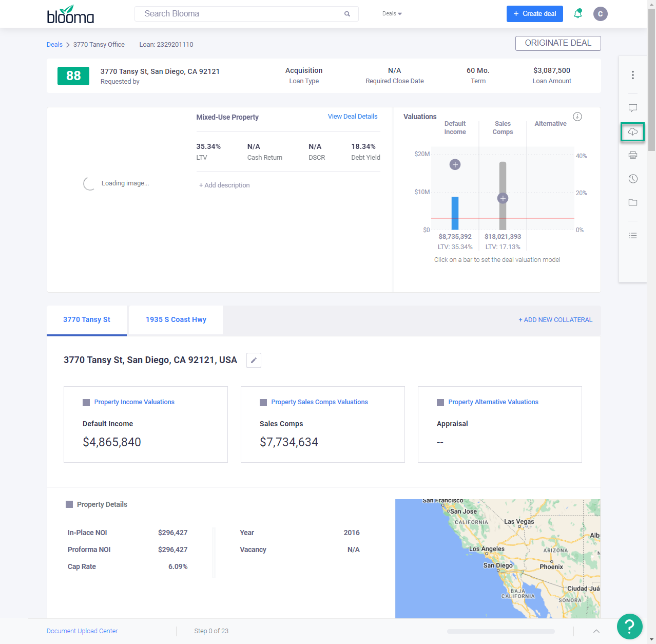Click the 35.34% LTV value

(x=208, y=146)
